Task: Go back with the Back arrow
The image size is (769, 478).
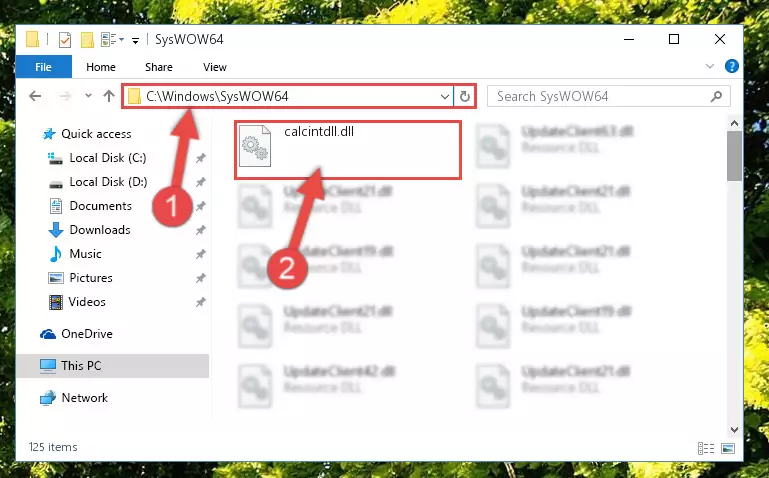Action: (35, 96)
